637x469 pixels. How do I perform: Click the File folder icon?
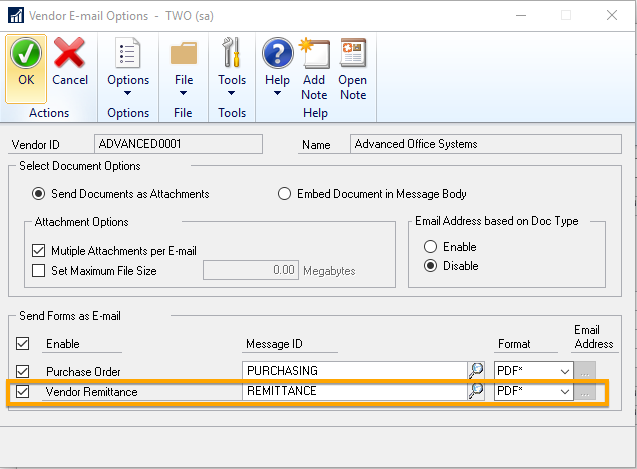(x=184, y=53)
